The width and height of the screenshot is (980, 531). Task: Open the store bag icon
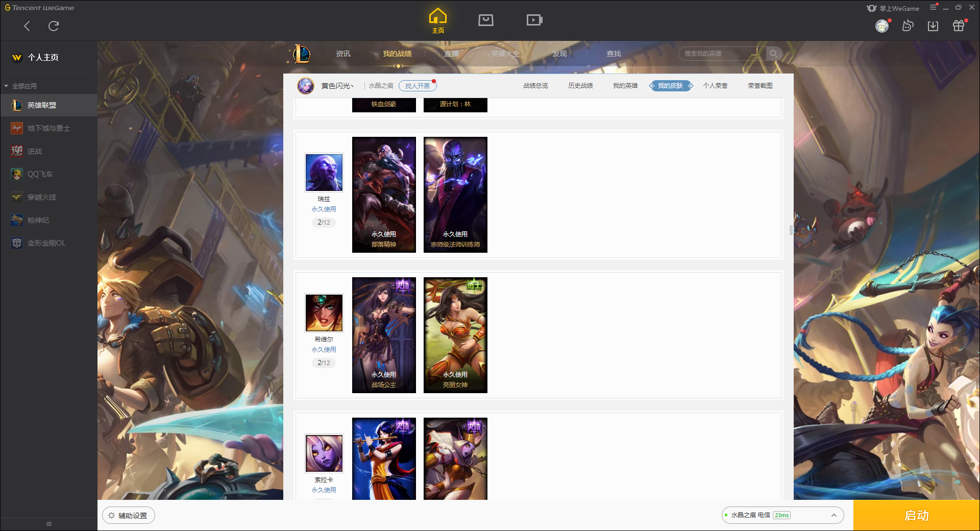486,20
